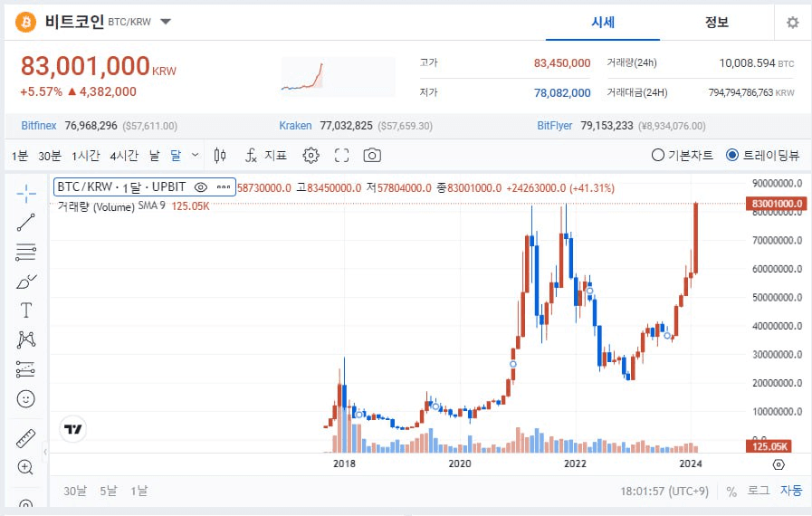812x516 pixels.
Task: Select the 트레이딩뷰 radio button
Action: [732, 155]
